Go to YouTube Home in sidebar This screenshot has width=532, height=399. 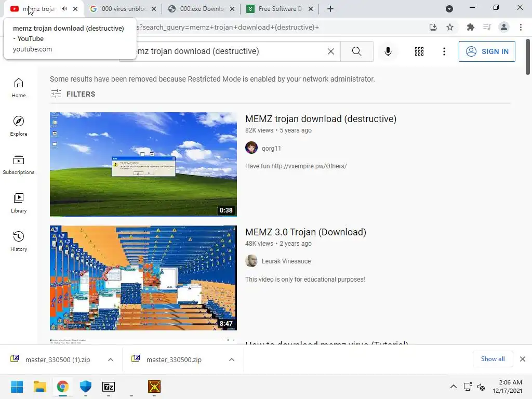click(19, 88)
